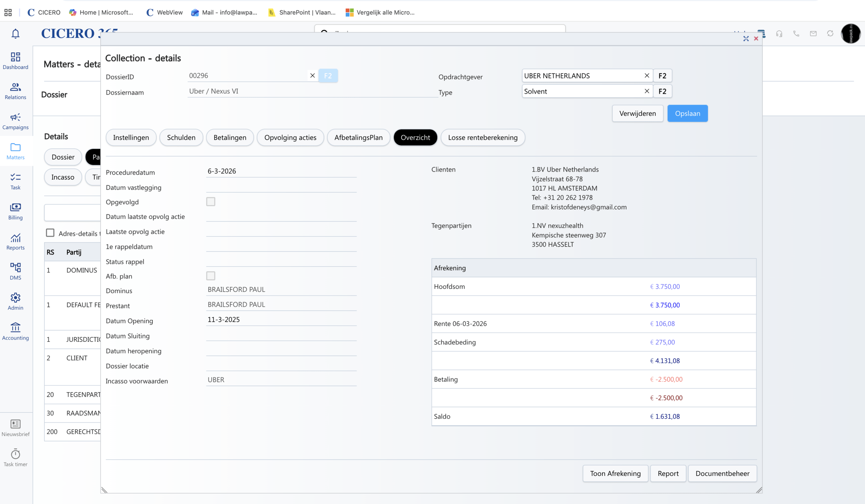Image resolution: width=865 pixels, height=504 pixels.
Task: Toggle the Adres-details checkbox
Action: (x=50, y=233)
